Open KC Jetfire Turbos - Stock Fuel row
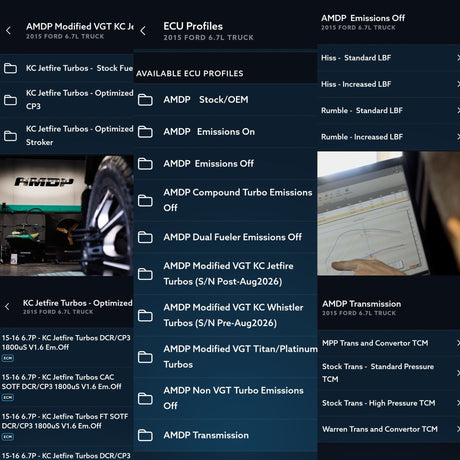The height and width of the screenshot is (460, 460). tap(67, 68)
